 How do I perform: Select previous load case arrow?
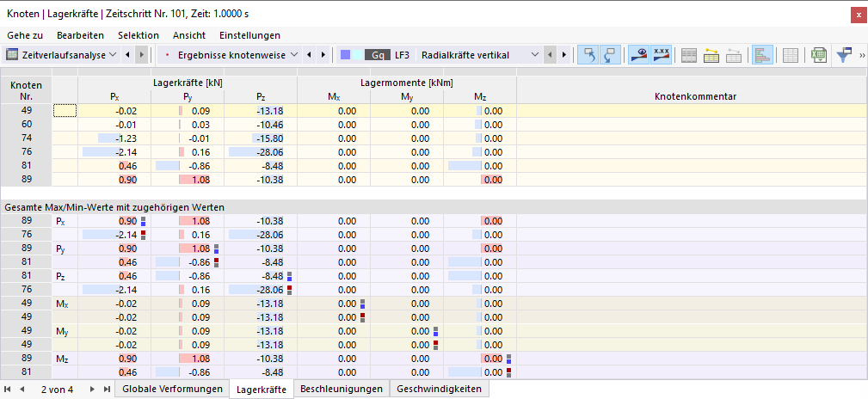click(x=551, y=55)
